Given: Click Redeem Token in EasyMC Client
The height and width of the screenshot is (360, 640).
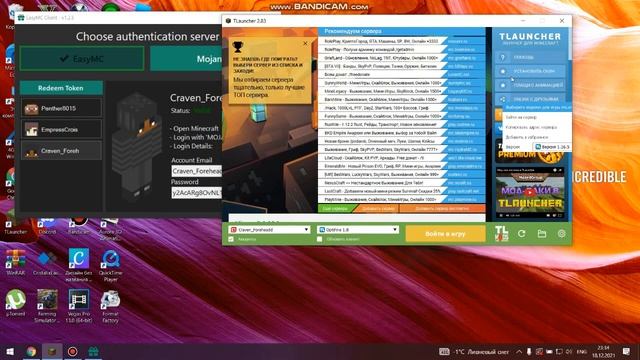Looking at the screenshot, I should [61, 88].
